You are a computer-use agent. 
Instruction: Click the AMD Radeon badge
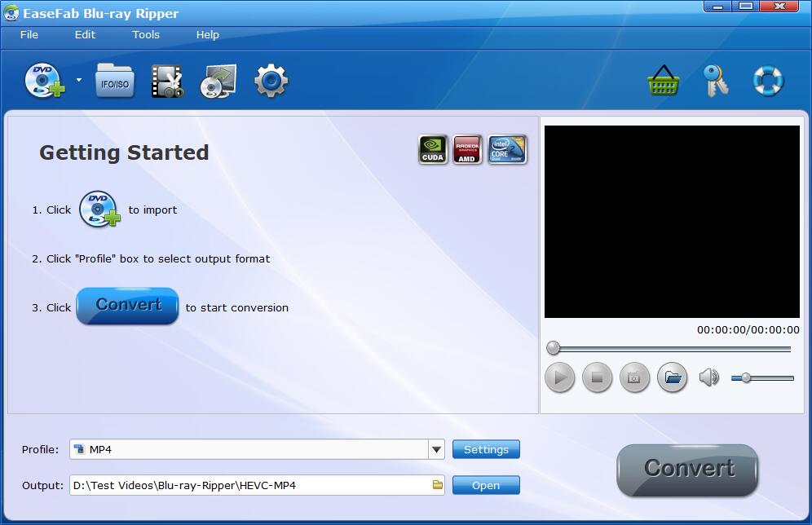point(467,150)
